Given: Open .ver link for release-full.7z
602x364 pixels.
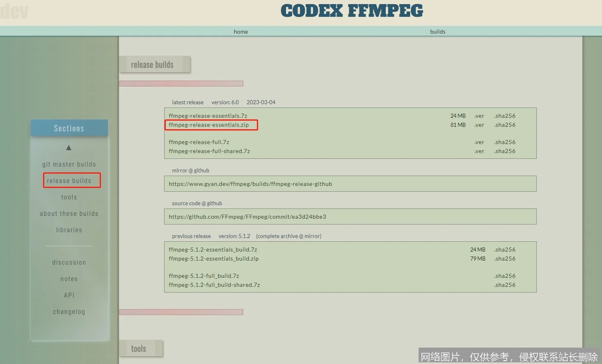Looking at the screenshot, I should point(479,142).
